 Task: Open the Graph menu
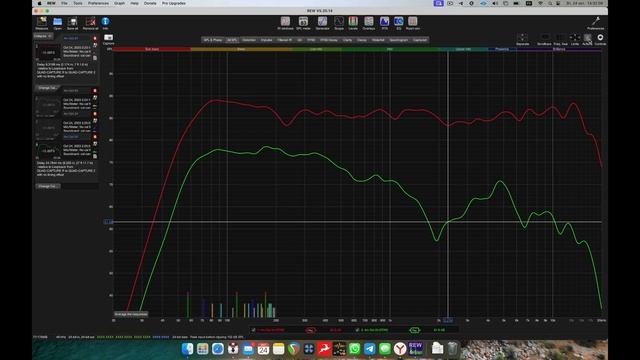tap(119, 3)
